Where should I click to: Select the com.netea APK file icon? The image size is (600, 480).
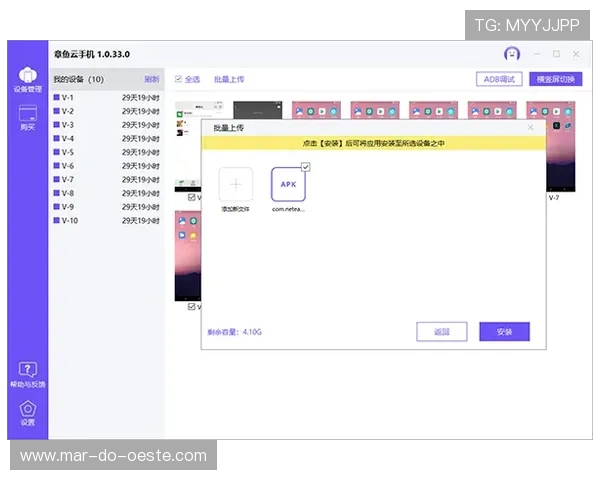(288, 184)
